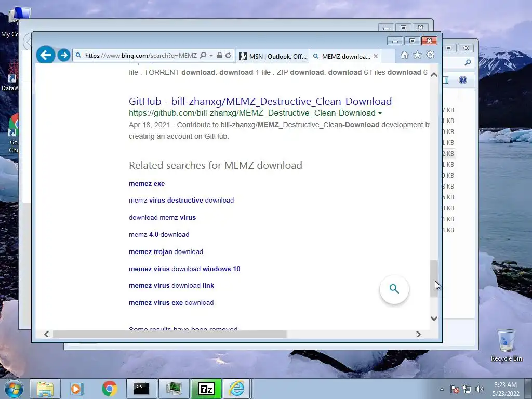This screenshot has height=399, width=532.
Task: Open Windows Media Player taskbar icon
Action: (77, 389)
